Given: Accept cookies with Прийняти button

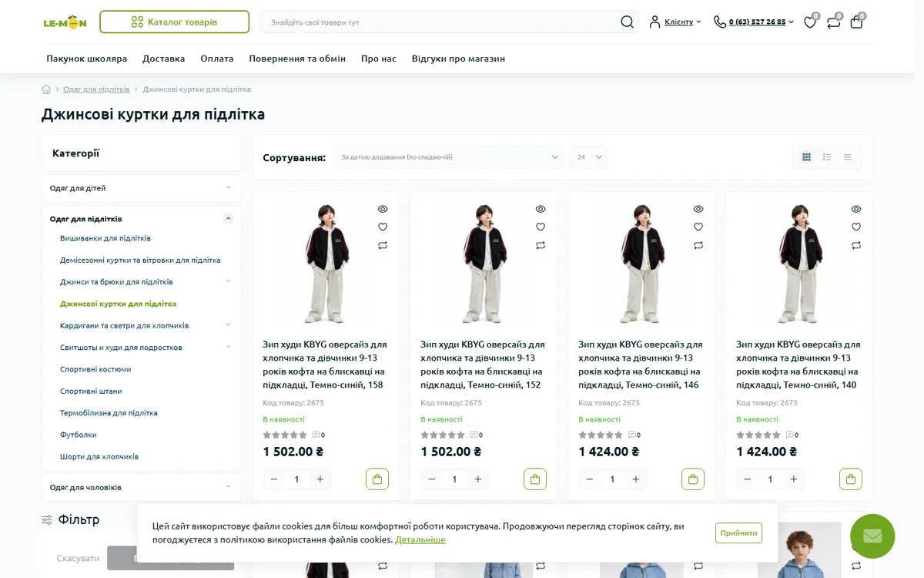Looking at the screenshot, I should click(739, 533).
